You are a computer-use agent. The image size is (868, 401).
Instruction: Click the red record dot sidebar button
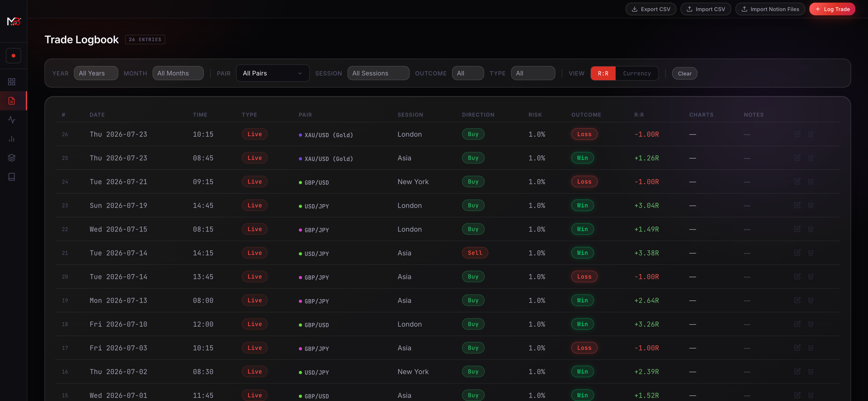pos(13,56)
